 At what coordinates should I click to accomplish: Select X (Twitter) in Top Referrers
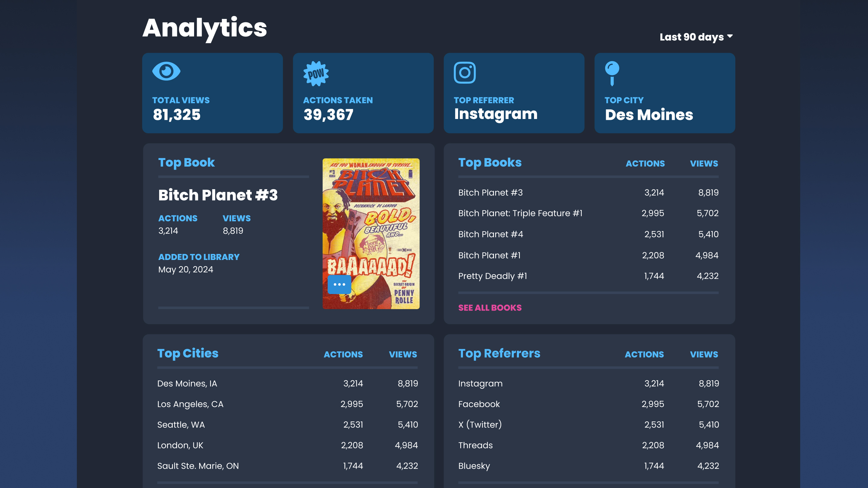(588, 425)
